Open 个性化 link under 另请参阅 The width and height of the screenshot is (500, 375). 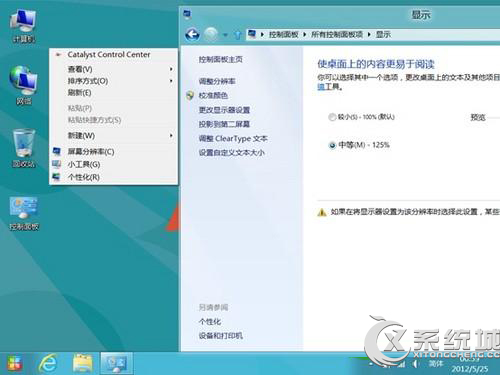[x=210, y=322]
